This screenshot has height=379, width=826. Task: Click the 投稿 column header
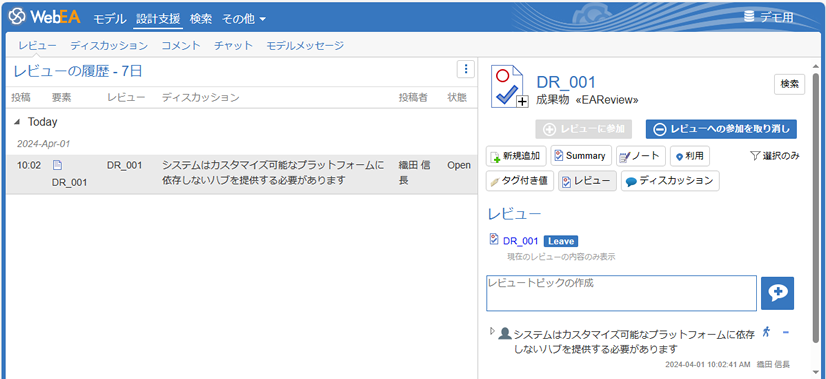(x=21, y=98)
